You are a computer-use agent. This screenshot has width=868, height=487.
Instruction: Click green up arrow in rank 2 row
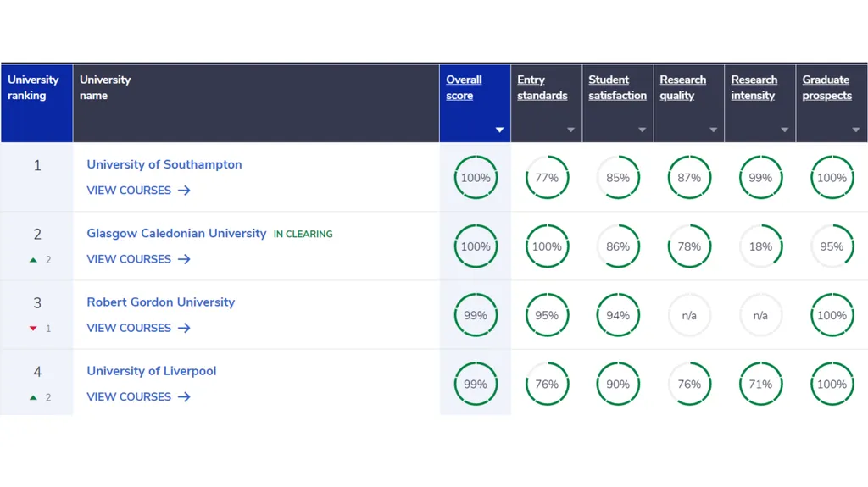coord(33,259)
